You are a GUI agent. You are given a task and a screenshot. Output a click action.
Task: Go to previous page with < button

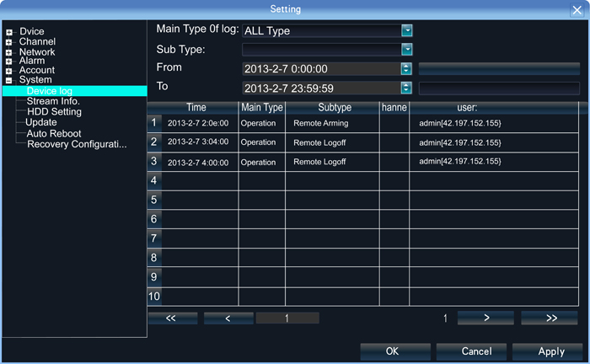click(x=228, y=318)
